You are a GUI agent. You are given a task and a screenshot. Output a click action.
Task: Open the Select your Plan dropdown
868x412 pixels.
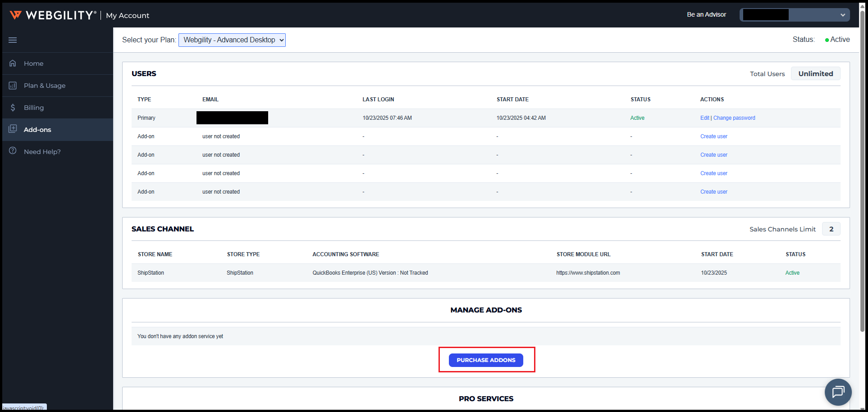point(232,40)
